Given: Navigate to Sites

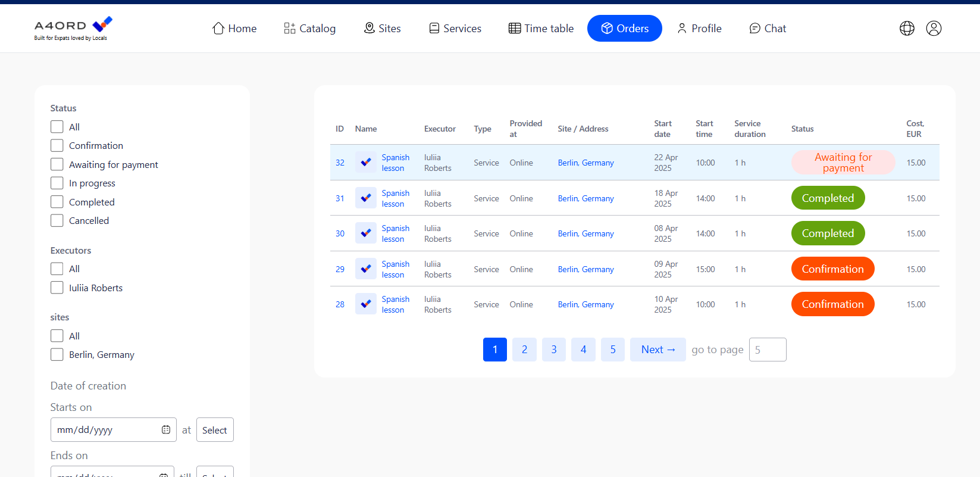Looking at the screenshot, I should 383,28.
